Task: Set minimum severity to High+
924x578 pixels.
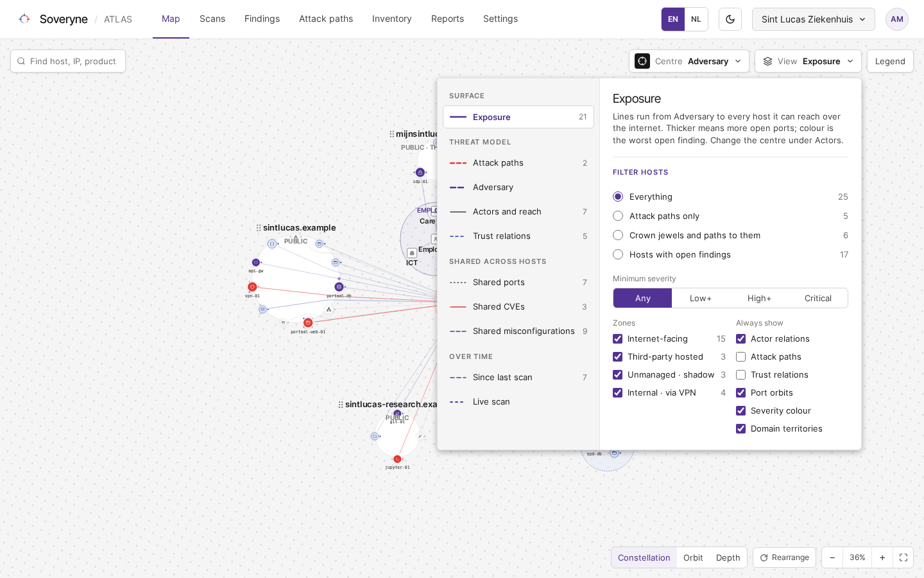Action: pyautogui.click(x=759, y=298)
